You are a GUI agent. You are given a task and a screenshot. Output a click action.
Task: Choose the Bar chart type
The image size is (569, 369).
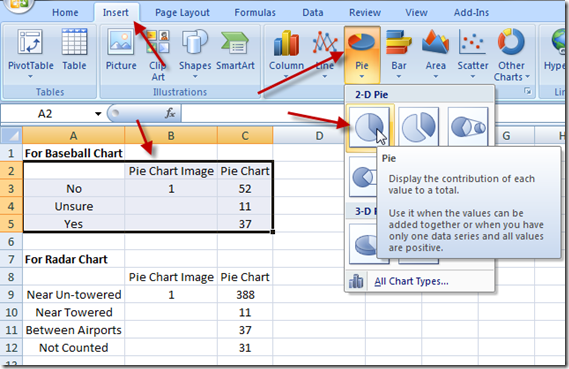(398, 54)
